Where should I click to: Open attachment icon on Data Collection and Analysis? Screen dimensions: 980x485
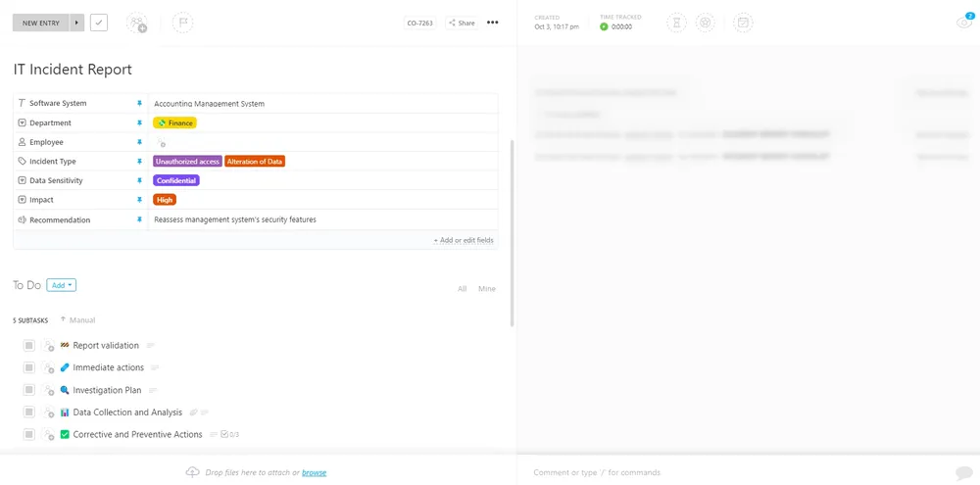pos(194,412)
